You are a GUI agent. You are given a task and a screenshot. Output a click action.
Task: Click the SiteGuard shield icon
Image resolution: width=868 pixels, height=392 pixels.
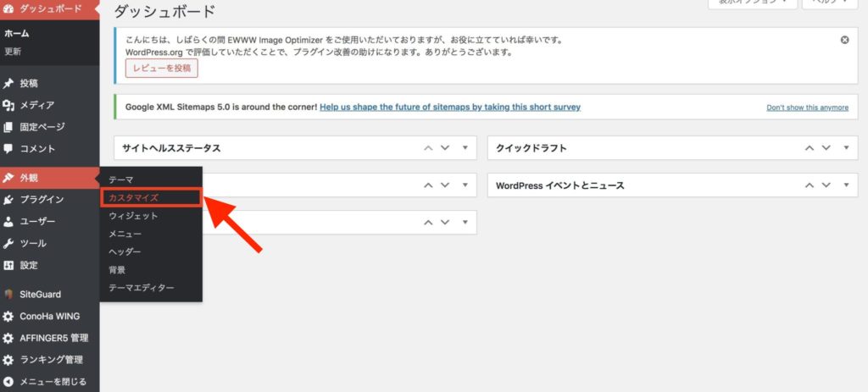8,294
